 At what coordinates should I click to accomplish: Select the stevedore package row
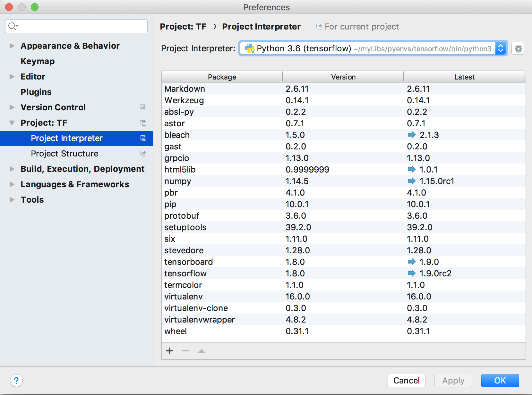343,250
